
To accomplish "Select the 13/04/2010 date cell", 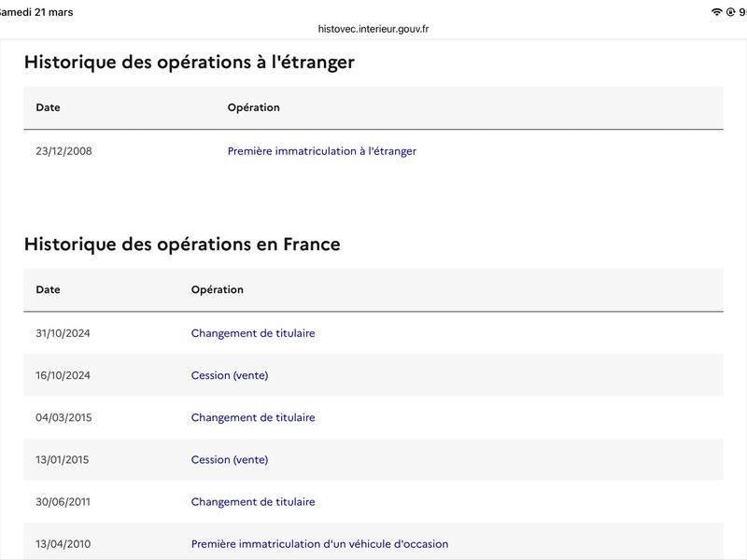I will tap(63, 544).
